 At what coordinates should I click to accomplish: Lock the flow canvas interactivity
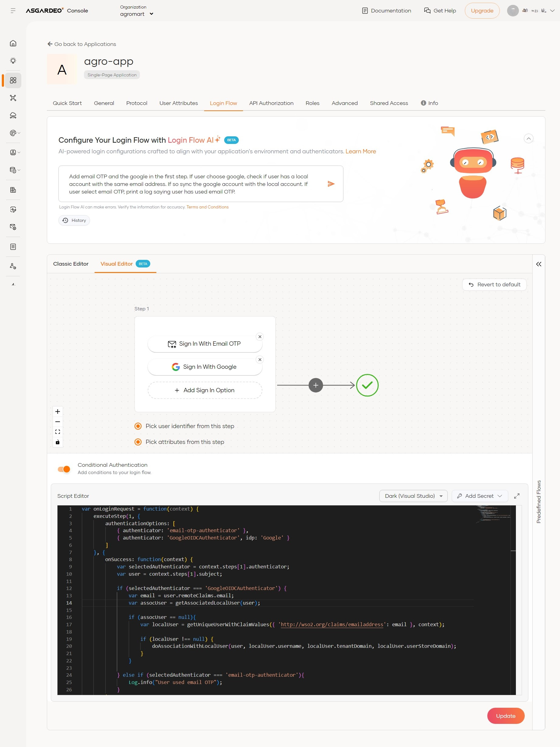pyautogui.click(x=58, y=442)
